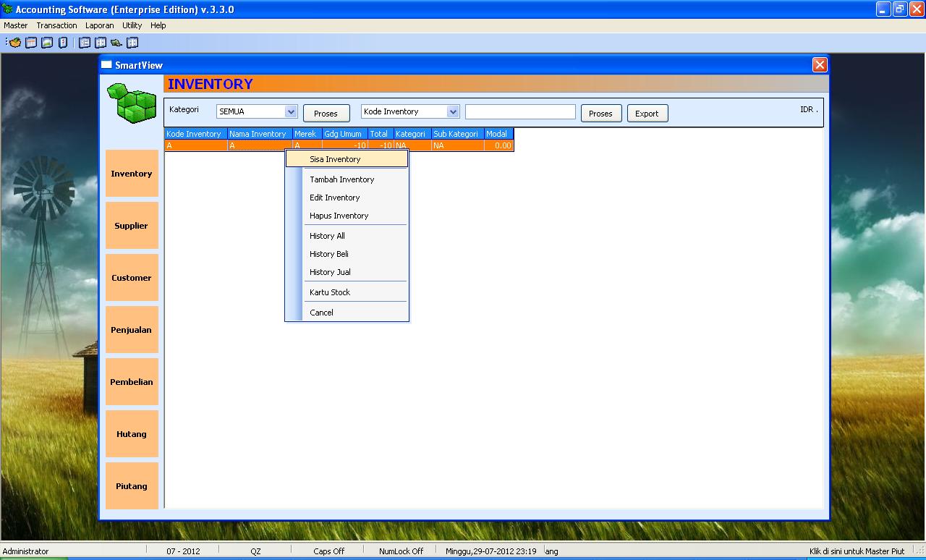Click the Total column header
The width and height of the screenshot is (926, 560).
[x=381, y=134]
